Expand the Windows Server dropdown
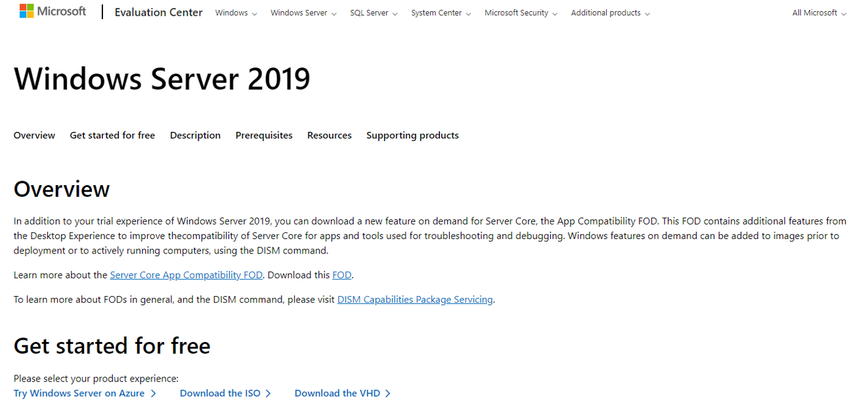Image resolution: width=868 pixels, height=405 pixels. click(x=303, y=13)
